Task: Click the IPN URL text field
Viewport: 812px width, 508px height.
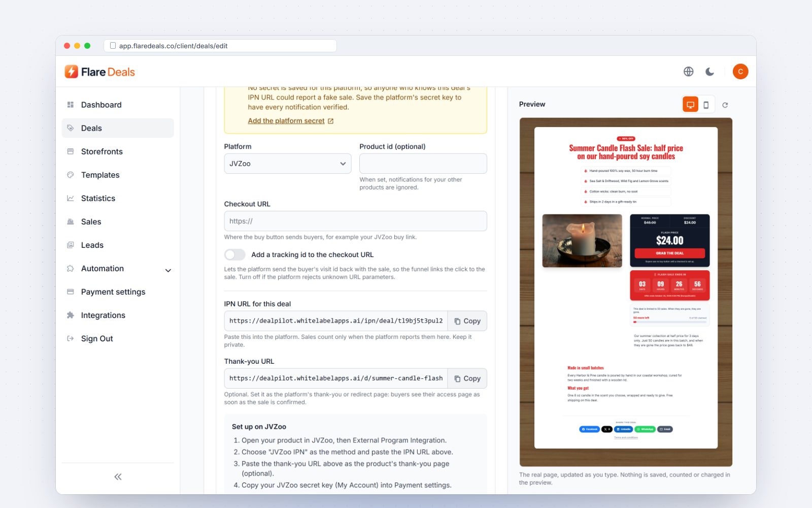Action: [x=336, y=321]
